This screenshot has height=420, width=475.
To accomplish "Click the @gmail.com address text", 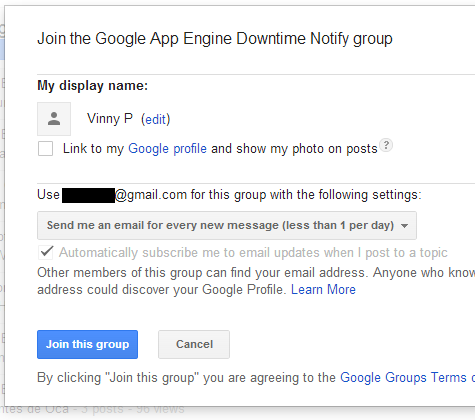I will (151, 194).
